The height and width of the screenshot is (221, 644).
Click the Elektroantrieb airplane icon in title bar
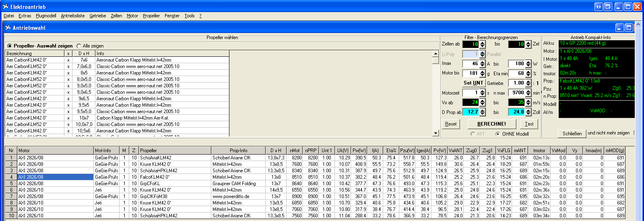pos(5,6)
